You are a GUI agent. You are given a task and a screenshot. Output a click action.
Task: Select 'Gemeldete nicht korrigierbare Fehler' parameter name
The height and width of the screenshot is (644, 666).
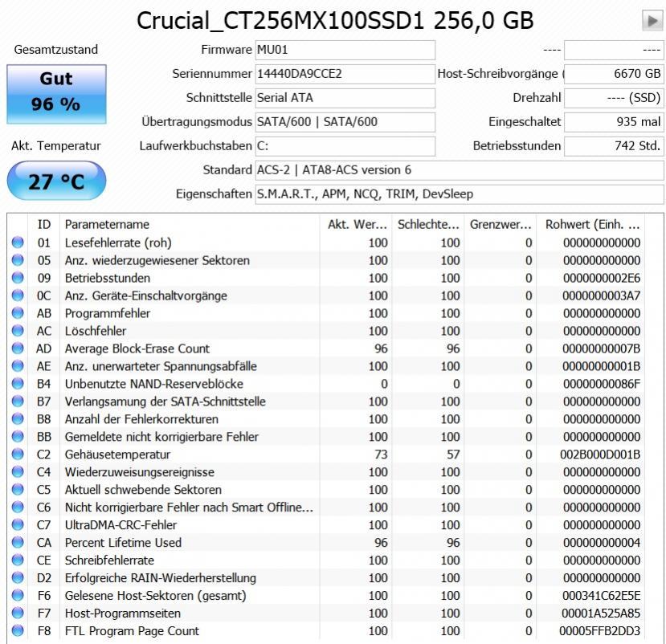pyautogui.click(x=161, y=437)
